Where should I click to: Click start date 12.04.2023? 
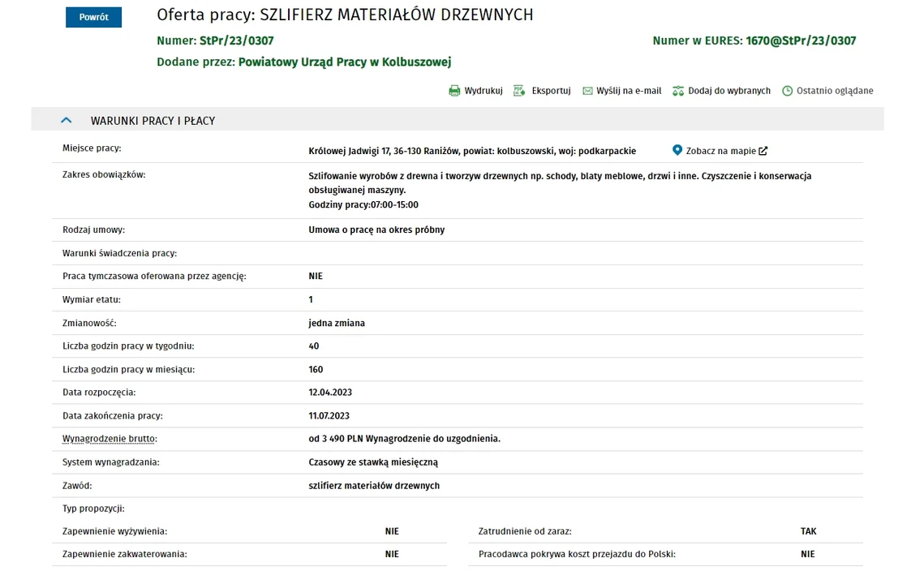pyautogui.click(x=330, y=393)
